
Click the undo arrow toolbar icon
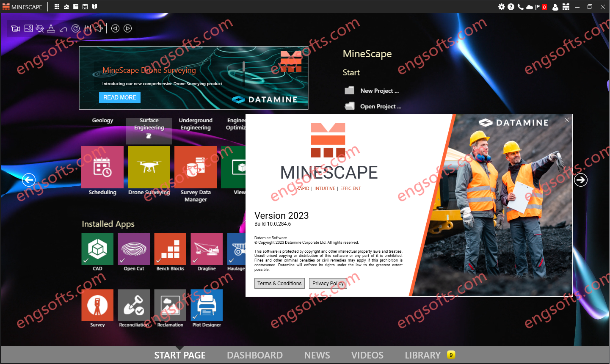(x=63, y=29)
